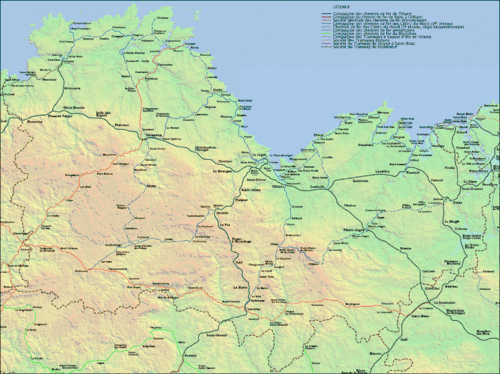
Task: Click the Plouaret-Trégor station label
Action: 60,116
